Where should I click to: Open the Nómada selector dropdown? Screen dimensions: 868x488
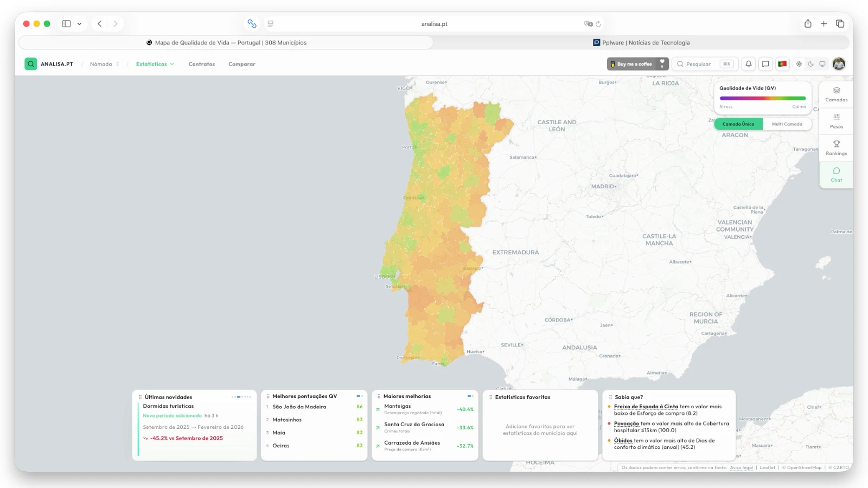[x=105, y=64]
